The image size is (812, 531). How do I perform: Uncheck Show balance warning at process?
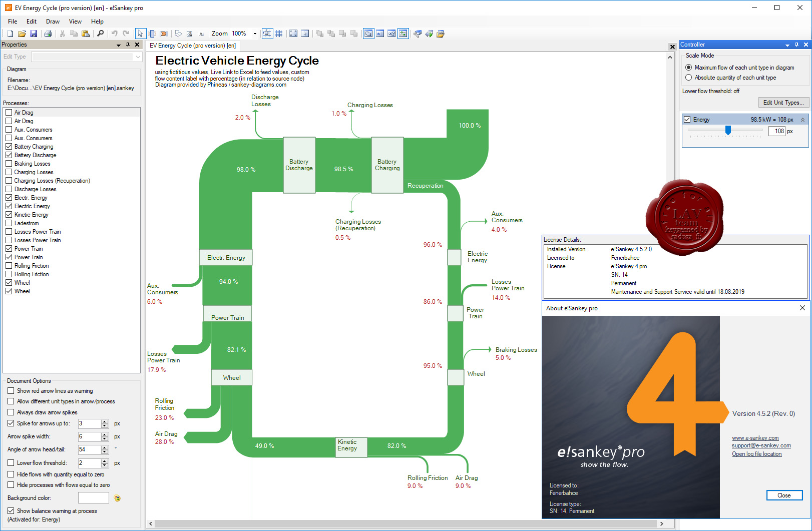coord(11,511)
